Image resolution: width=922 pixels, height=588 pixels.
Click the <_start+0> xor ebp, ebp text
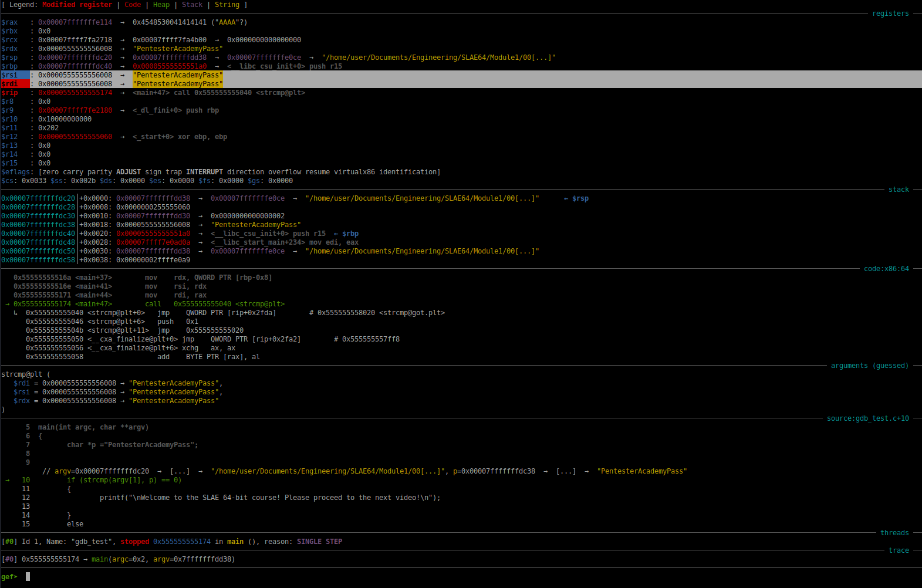click(180, 137)
